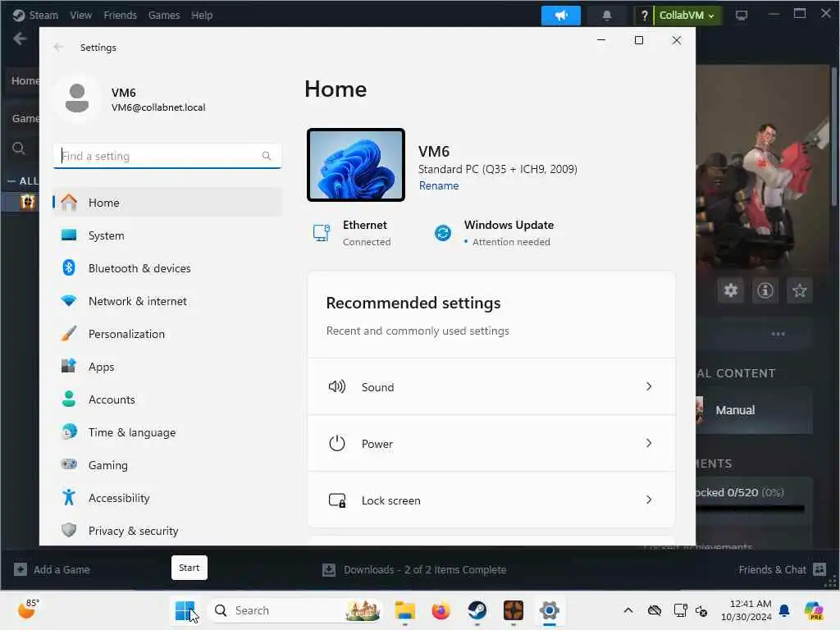Click Steam back navigation arrow
This screenshot has height=630, width=840.
[x=20, y=39]
